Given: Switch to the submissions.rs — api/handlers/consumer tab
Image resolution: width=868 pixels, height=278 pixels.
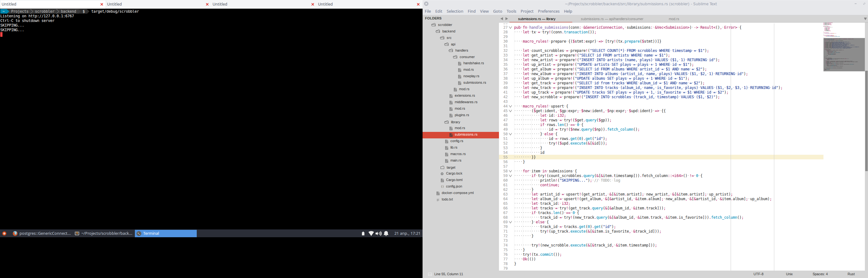Looking at the screenshot, I should pos(612,19).
